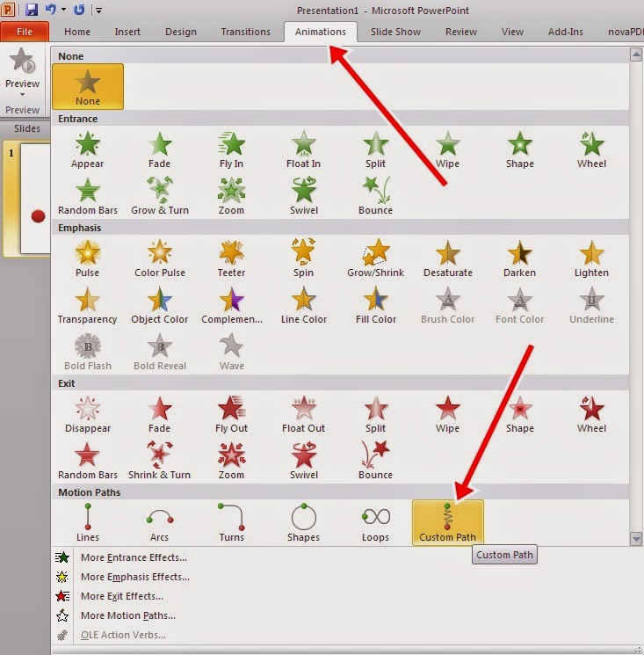Screen dimensions: 644x655
Task: Select the Shapes motion path
Action: tap(303, 523)
